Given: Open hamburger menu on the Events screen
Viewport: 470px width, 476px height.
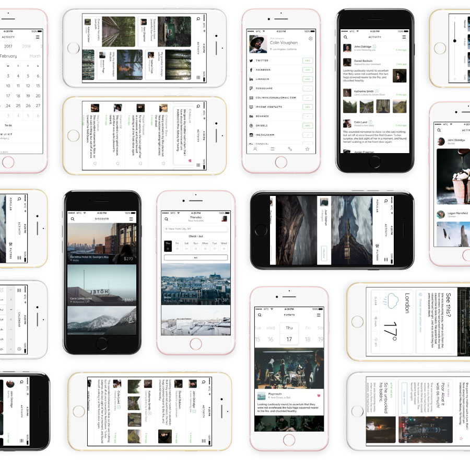Looking at the screenshot, I should (319, 315).
